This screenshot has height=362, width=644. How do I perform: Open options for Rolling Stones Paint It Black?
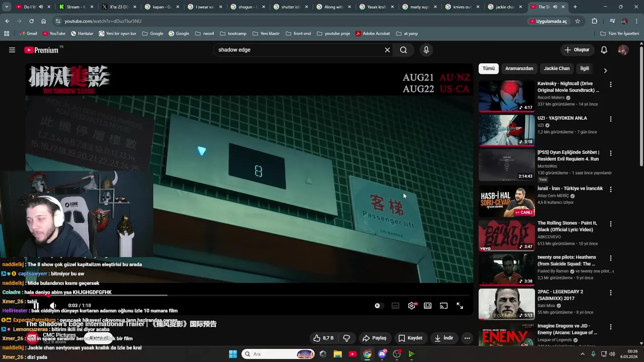click(x=611, y=224)
